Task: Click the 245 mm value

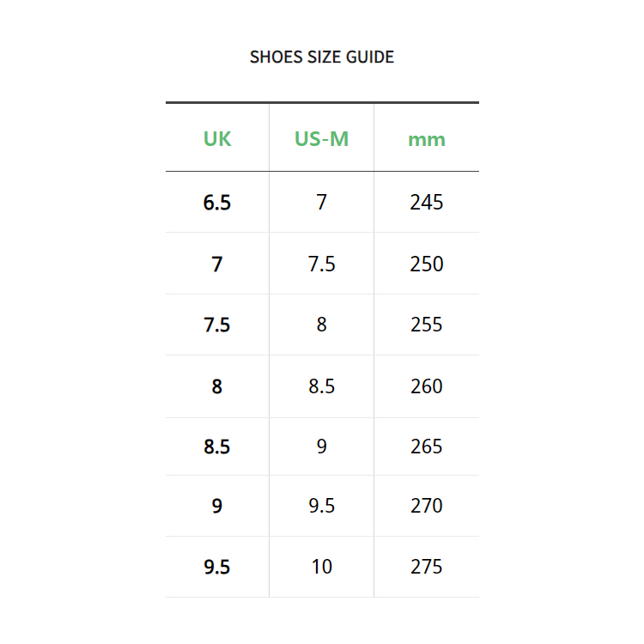Action: 427,203
